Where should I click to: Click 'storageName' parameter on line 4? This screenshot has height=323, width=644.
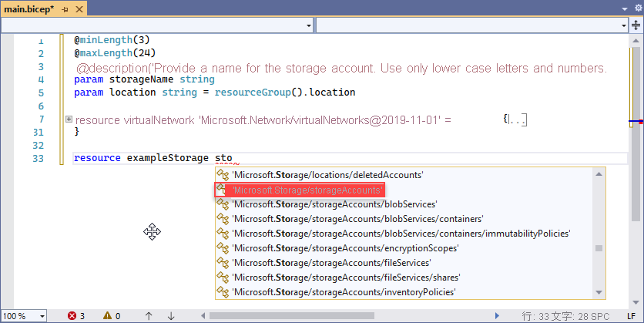[141, 79]
